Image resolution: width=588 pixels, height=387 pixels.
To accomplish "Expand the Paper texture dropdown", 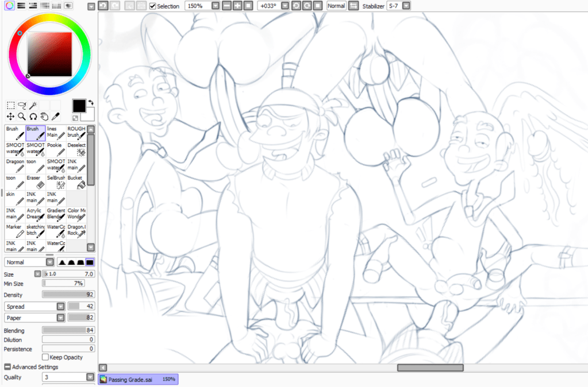I will [60, 318].
